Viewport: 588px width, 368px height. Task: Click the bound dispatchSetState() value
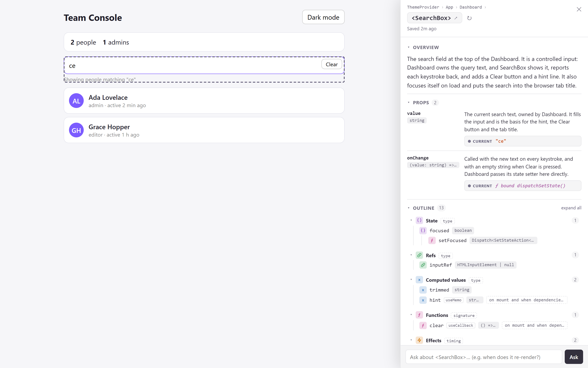pyautogui.click(x=530, y=186)
